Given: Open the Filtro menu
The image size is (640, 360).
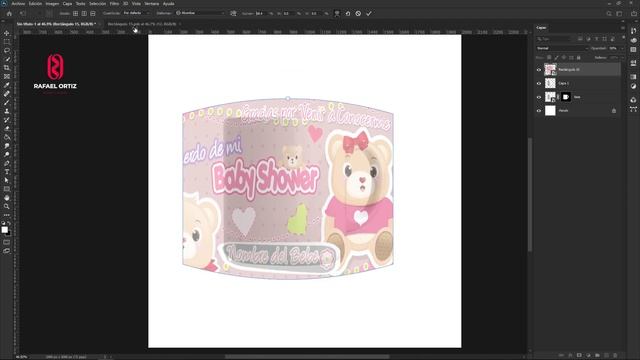Looking at the screenshot, I should (114, 3).
